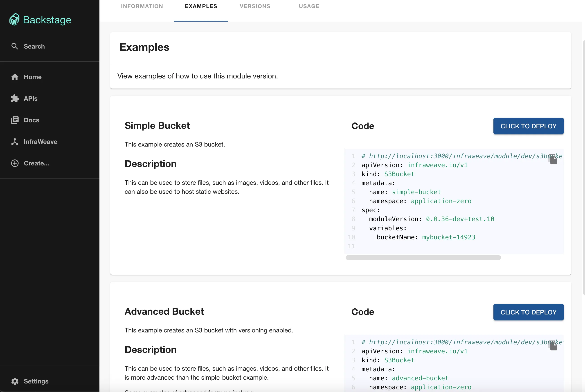The image size is (585, 392).
Task: Switch to the Versions tab
Action: click(x=255, y=6)
